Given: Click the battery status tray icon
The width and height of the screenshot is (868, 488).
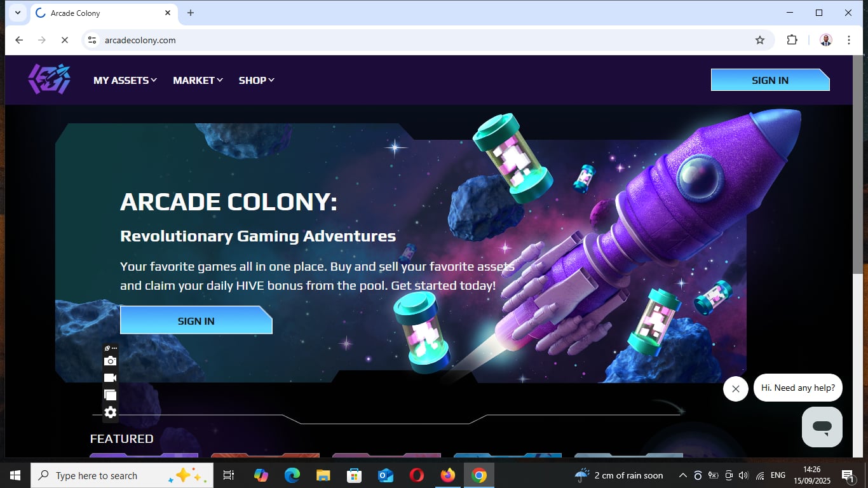Looking at the screenshot, I should 713,475.
